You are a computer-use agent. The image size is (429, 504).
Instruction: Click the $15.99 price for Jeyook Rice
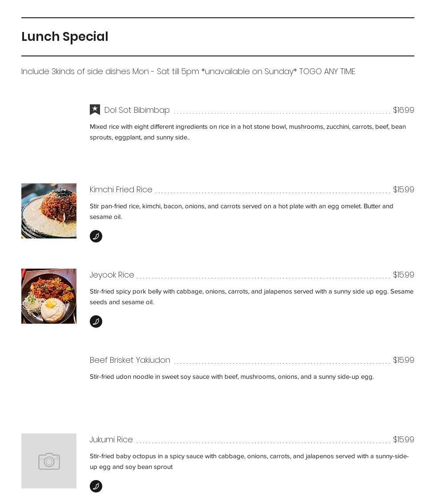(404, 275)
